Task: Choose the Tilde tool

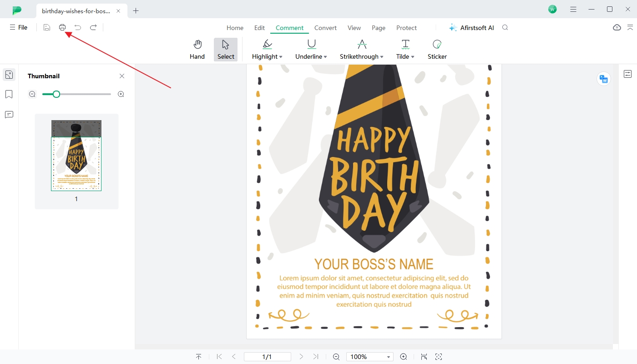Action: [x=403, y=50]
